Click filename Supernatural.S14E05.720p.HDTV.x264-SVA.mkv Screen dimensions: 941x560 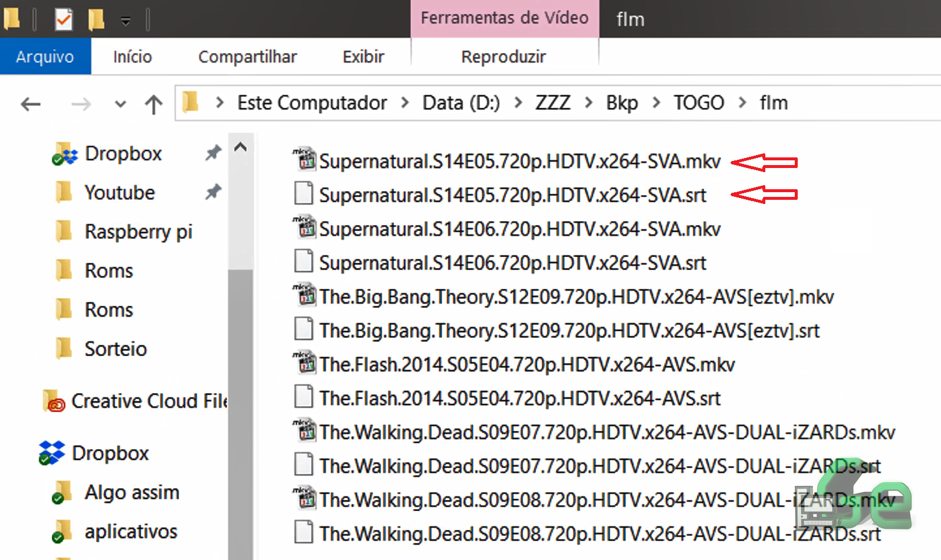[520, 162]
